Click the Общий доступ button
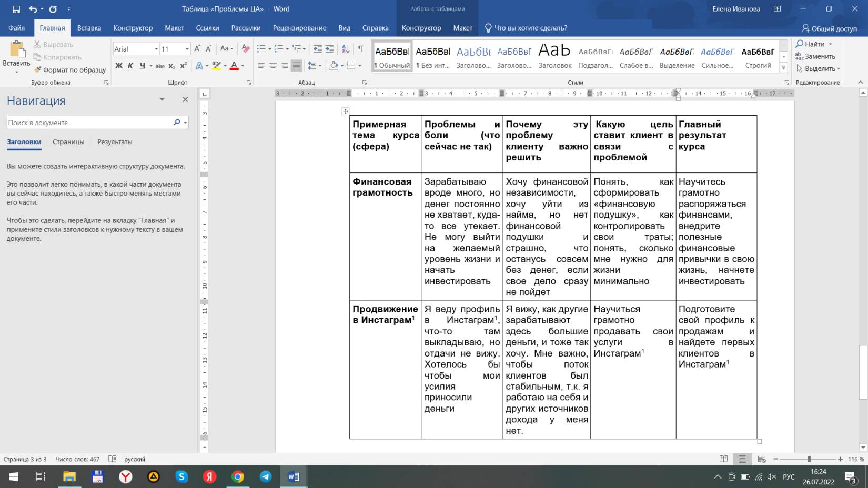 tap(830, 28)
